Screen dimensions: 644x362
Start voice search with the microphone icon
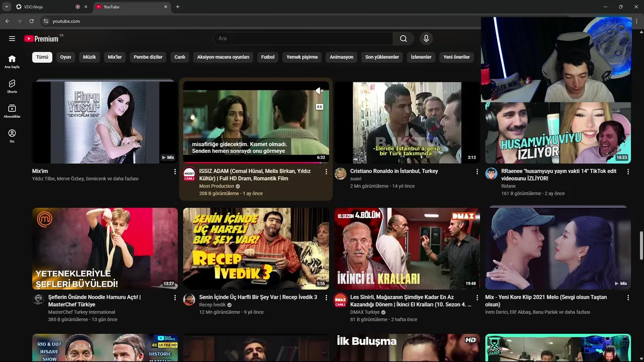tap(426, 39)
